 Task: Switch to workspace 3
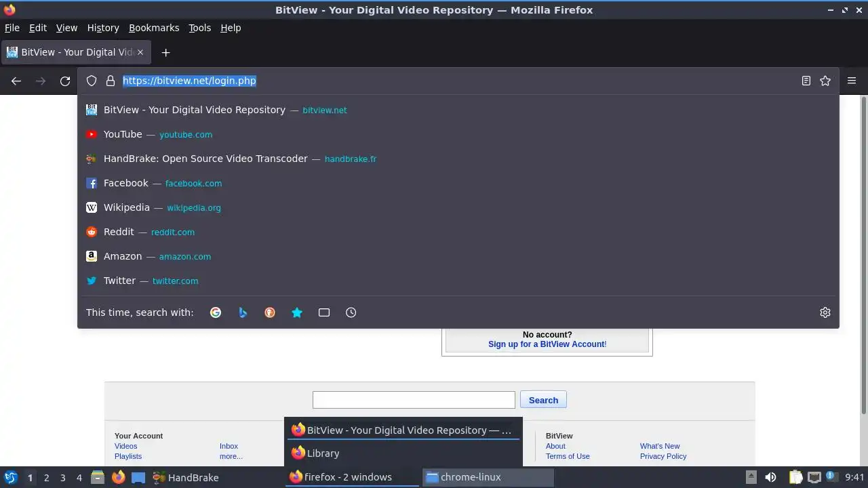tap(62, 478)
